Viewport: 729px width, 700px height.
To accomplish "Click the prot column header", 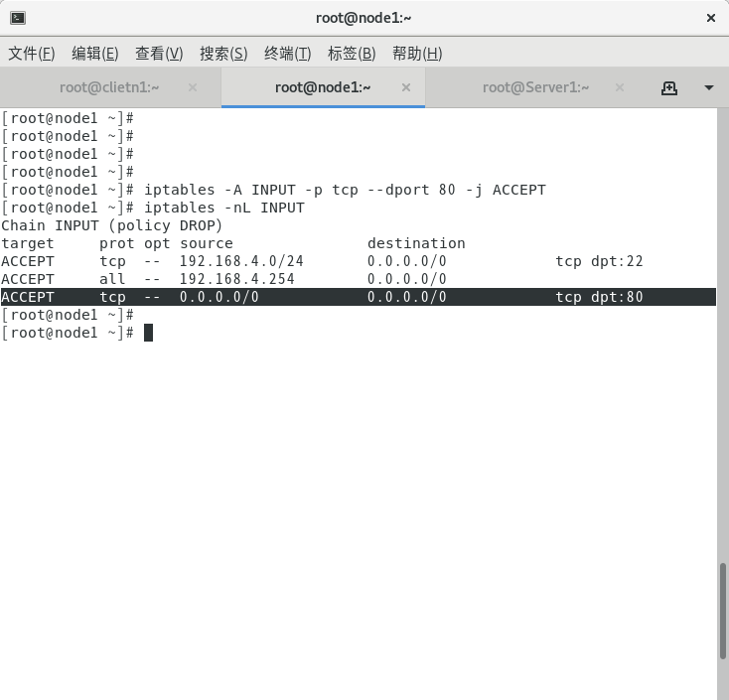I will click(116, 243).
